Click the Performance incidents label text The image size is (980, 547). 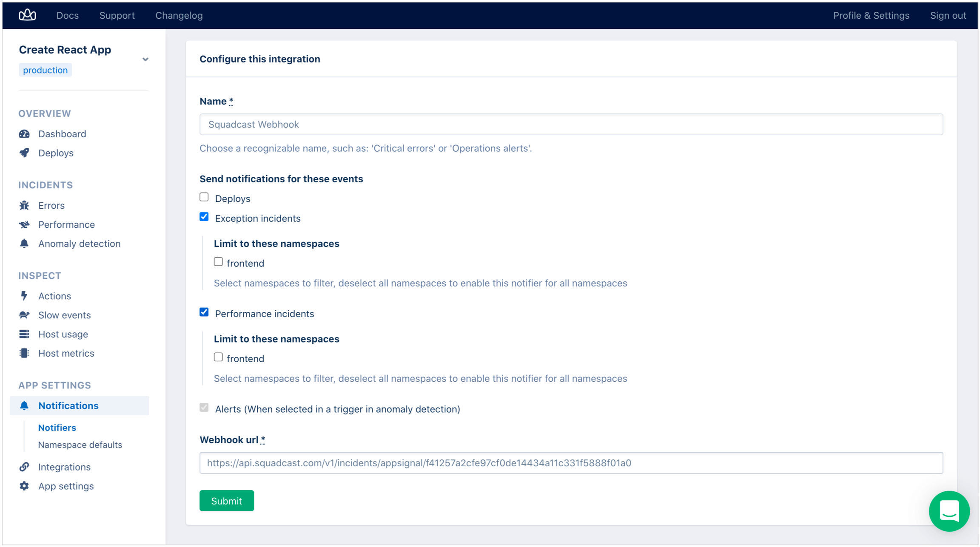[x=265, y=314]
